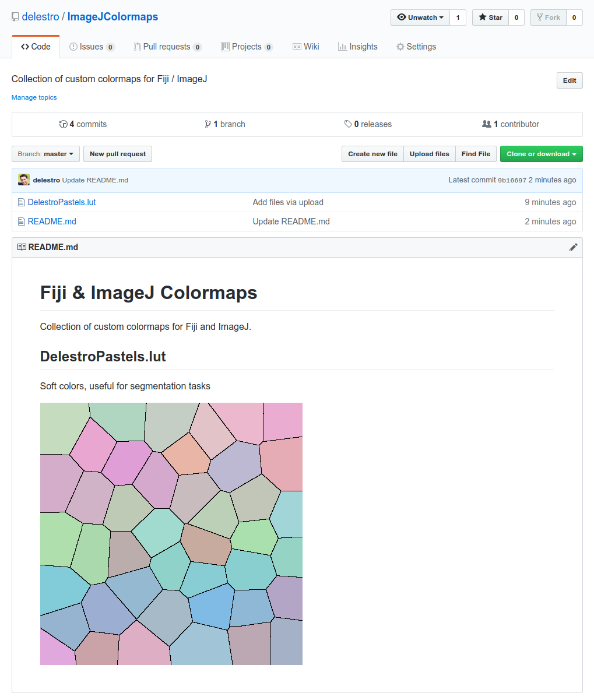The image size is (594, 700).
Task: Click the Fiji & ImageJ Colormaps heading
Action: coord(149,292)
